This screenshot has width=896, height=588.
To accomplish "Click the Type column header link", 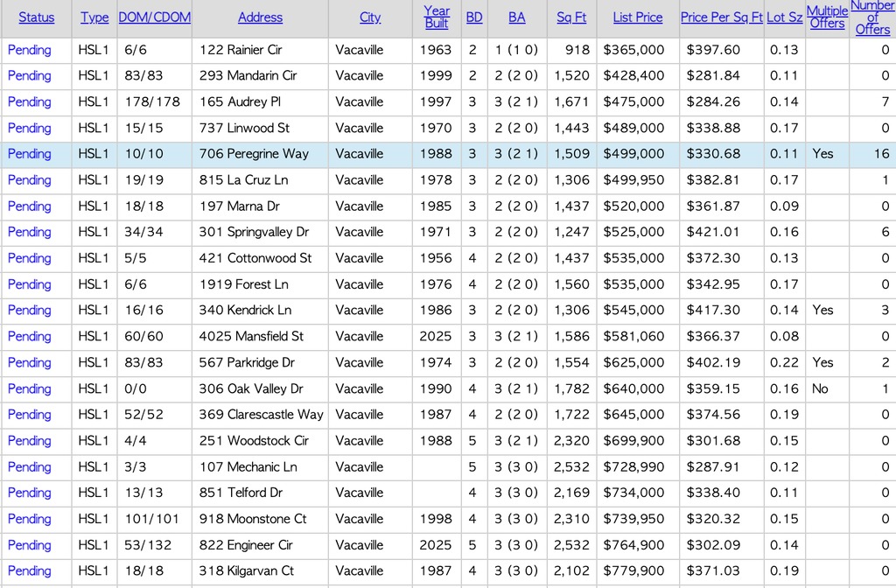I will pos(94,17).
